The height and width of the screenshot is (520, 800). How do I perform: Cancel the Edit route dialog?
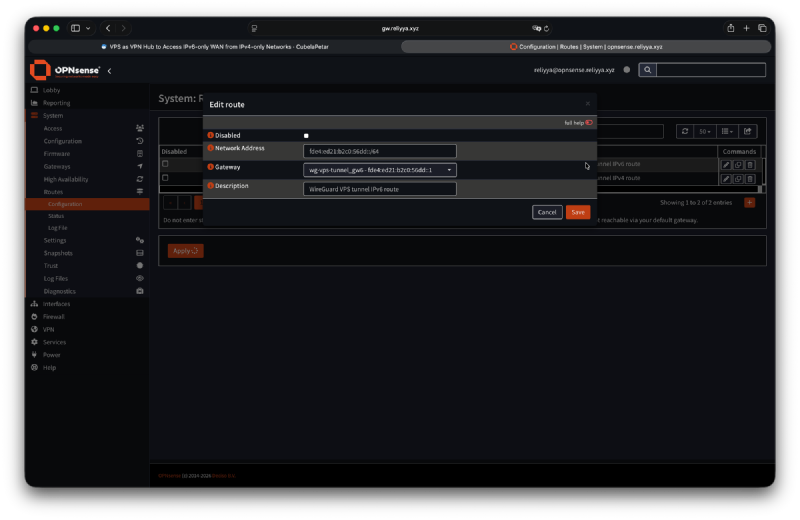click(x=547, y=212)
